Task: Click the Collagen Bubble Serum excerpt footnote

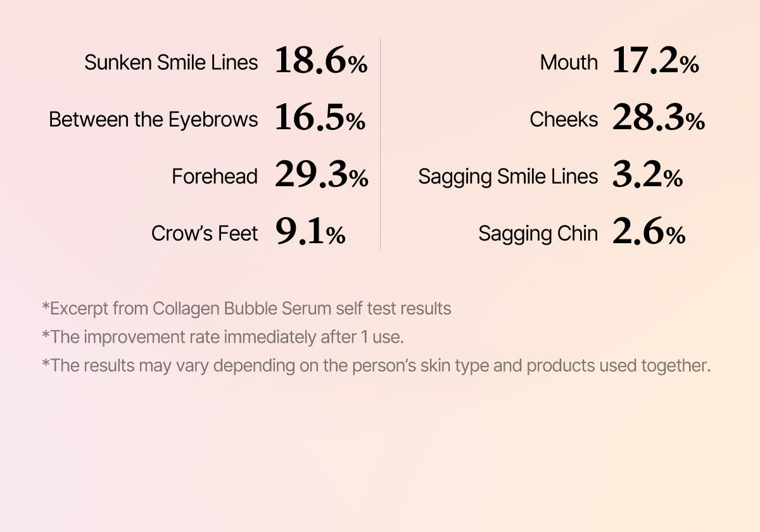Action: tap(246, 309)
